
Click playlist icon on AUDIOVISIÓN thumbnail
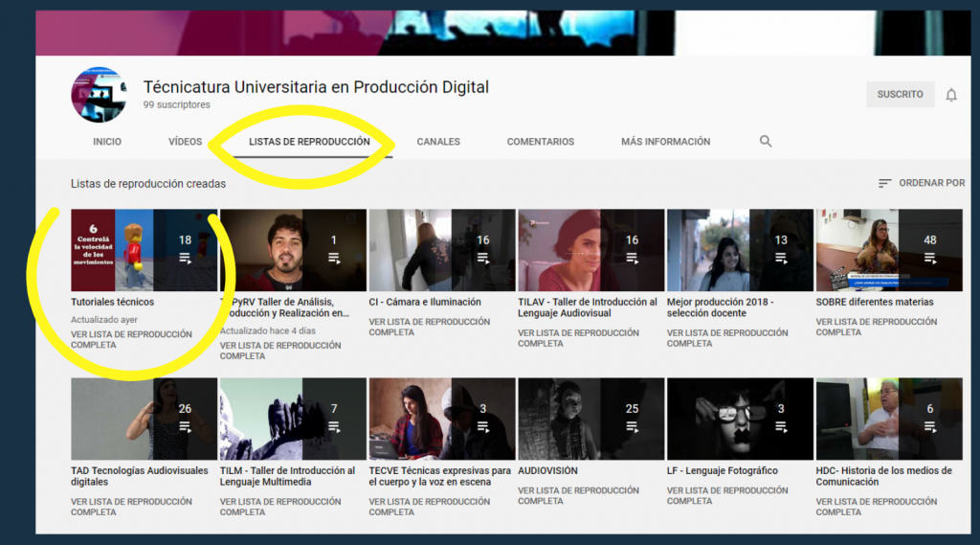pos(632,427)
